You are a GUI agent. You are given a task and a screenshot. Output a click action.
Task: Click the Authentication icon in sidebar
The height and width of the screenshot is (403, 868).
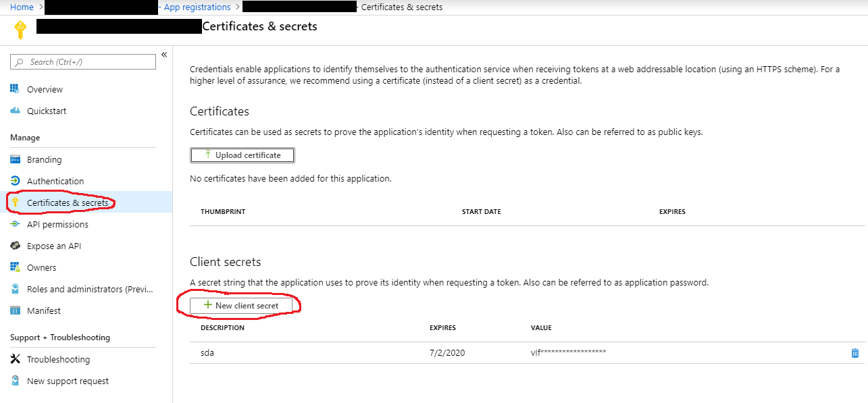[16, 181]
